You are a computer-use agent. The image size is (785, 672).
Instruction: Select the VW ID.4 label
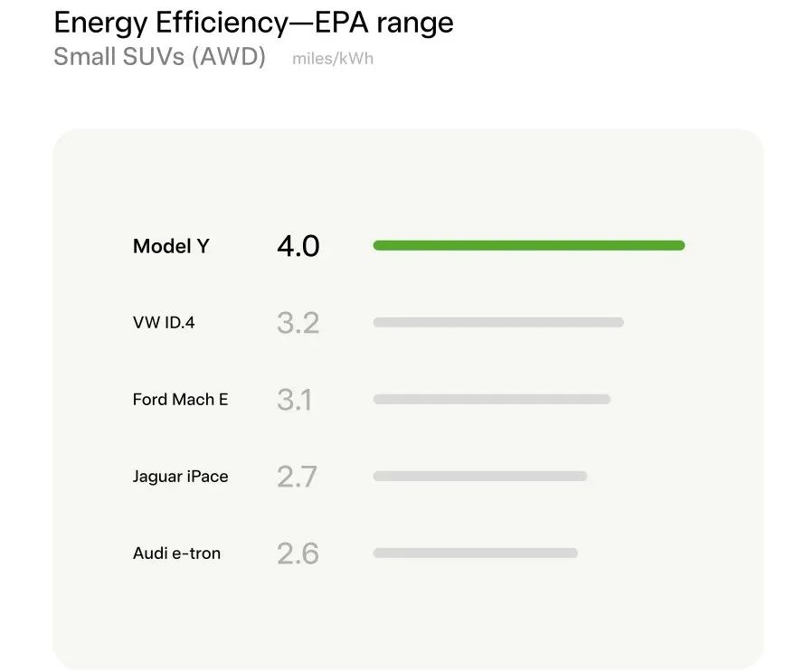pyautogui.click(x=164, y=323)
